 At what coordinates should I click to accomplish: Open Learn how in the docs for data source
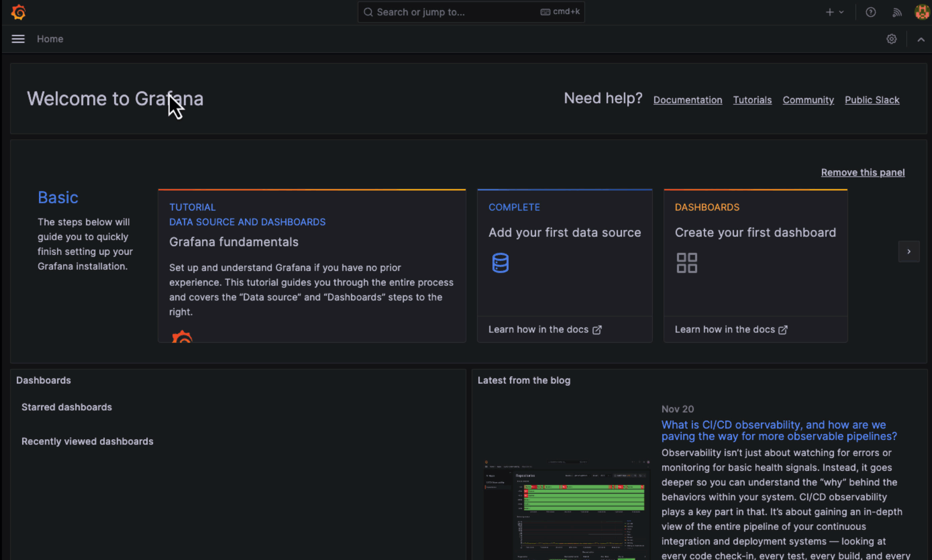(x=545, y=329)
